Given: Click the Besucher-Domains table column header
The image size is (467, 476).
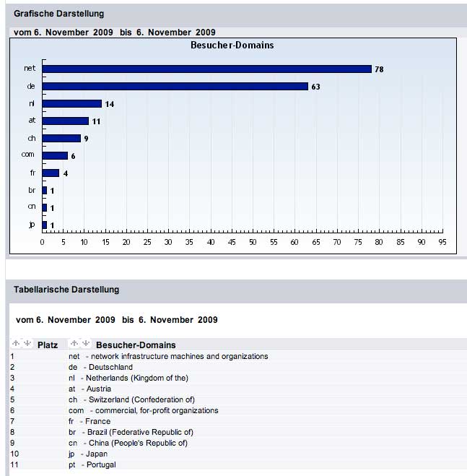Looking at the screenshot, I should click(x=136, y=345).
